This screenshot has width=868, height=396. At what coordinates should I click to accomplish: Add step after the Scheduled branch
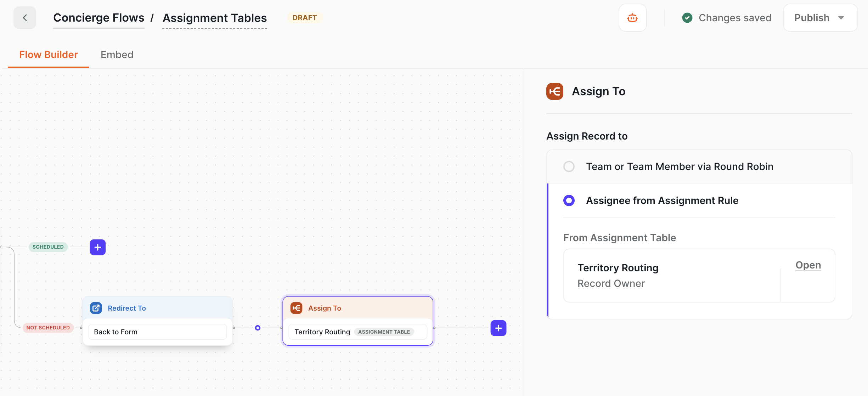click(x=98, y=247)
